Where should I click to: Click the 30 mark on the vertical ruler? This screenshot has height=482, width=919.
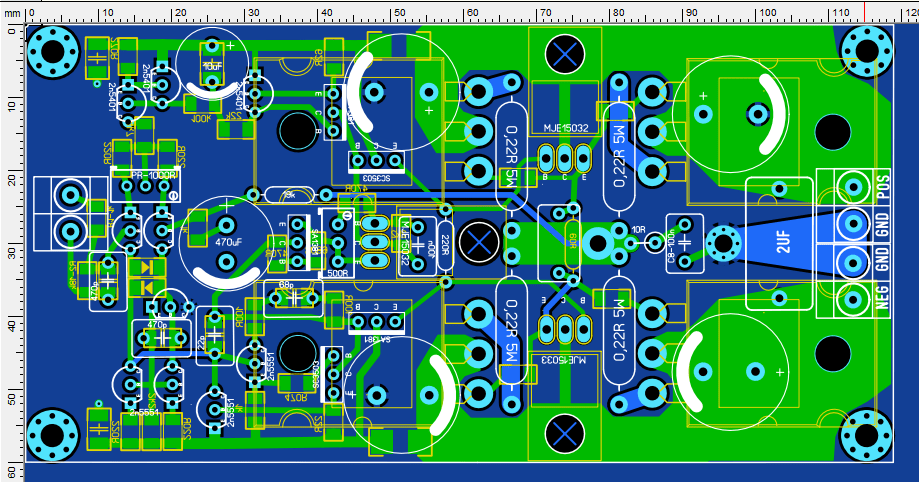(x=12, y=250)
